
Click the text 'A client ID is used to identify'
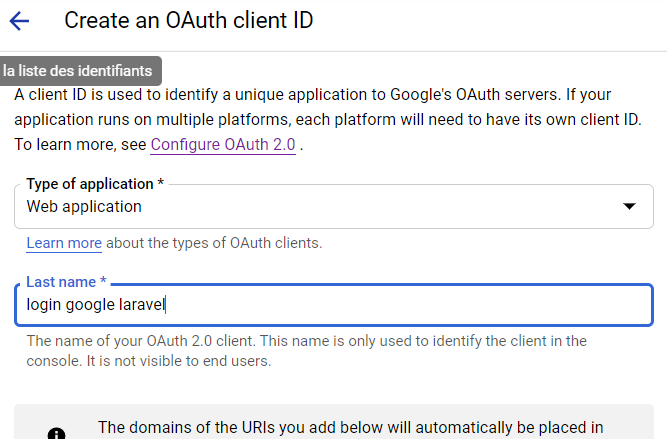(116, 94)
